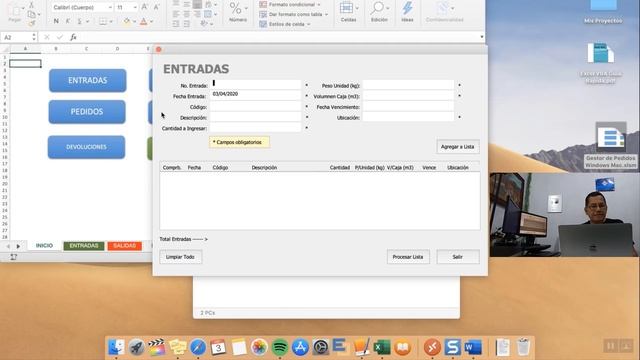Click the Peso Unidad (kg) field
This screenshot has width=640, height=360.
pyautogui.click(x=408, y=85)
